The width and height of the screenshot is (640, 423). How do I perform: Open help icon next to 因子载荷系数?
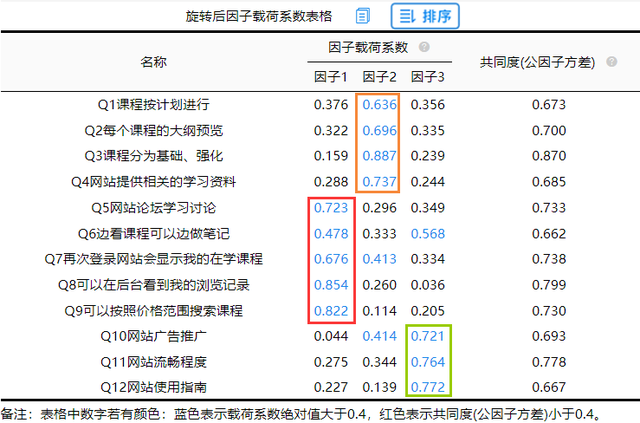coord(424,47)
